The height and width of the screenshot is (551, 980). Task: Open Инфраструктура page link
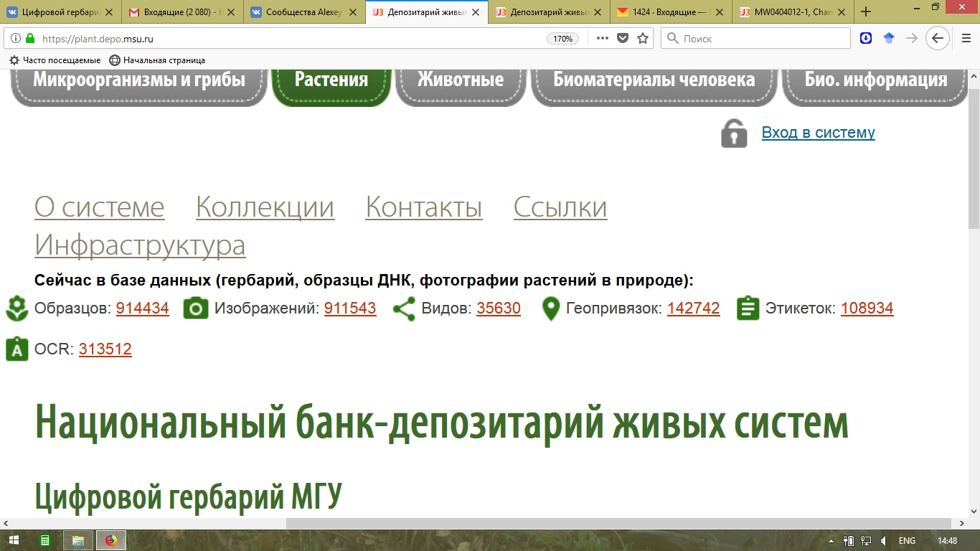[140, 245]
